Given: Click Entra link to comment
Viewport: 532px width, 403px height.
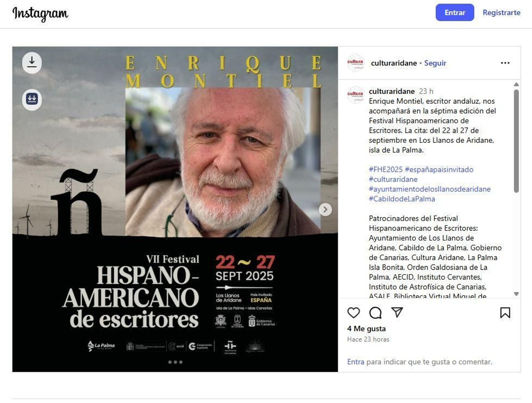Looking at the screenshot, I should 355,362.
